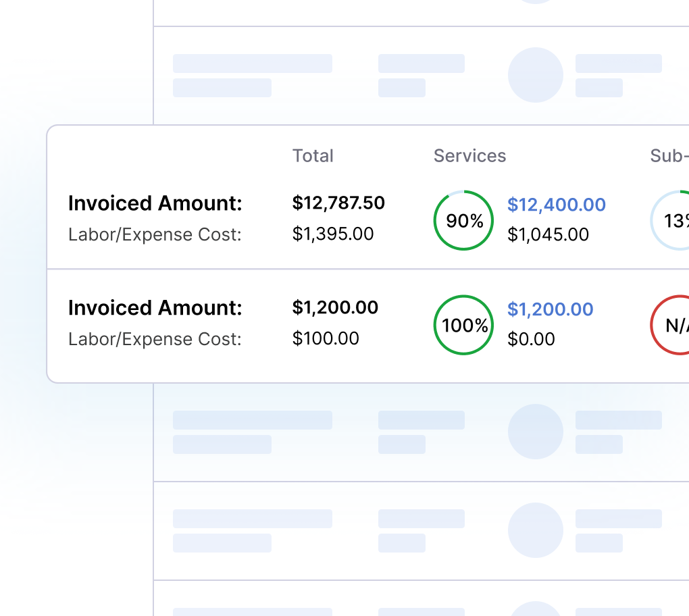Click the red N/A progress ring

click(669, 325)
